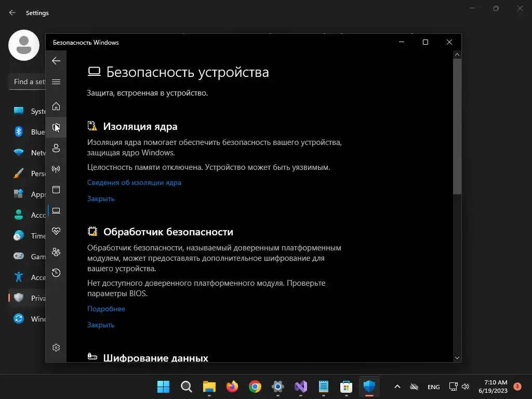Select Accessibility in Settings sidebar
532x399 pixels.
27,277
